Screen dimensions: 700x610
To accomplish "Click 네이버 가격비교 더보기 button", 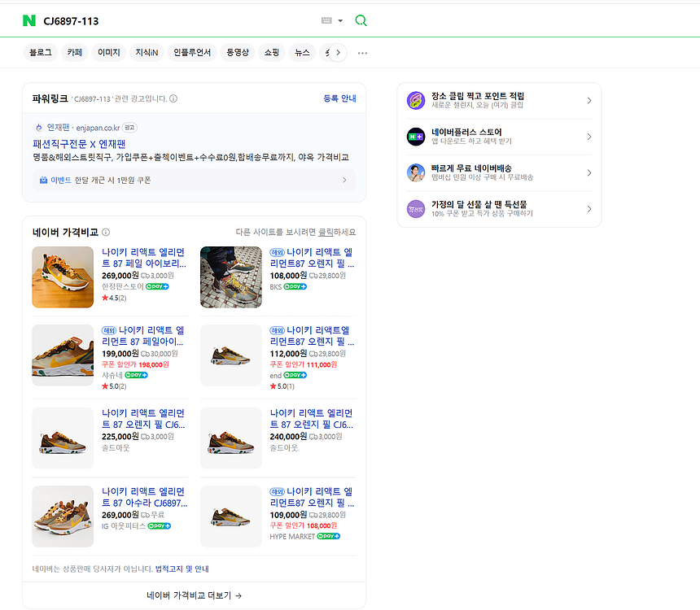I will pos(195,595).
